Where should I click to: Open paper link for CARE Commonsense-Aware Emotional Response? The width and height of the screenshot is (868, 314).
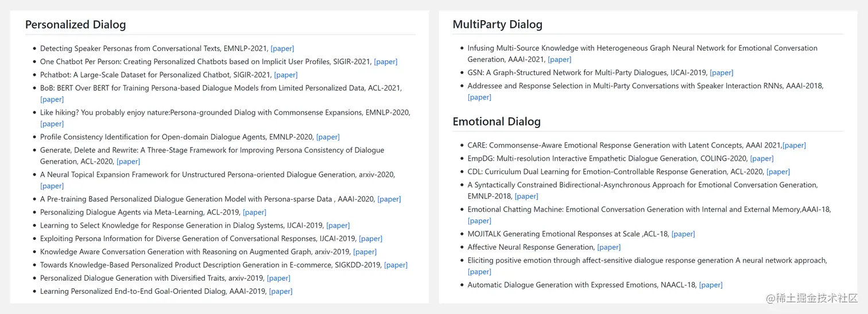[795, 146]
